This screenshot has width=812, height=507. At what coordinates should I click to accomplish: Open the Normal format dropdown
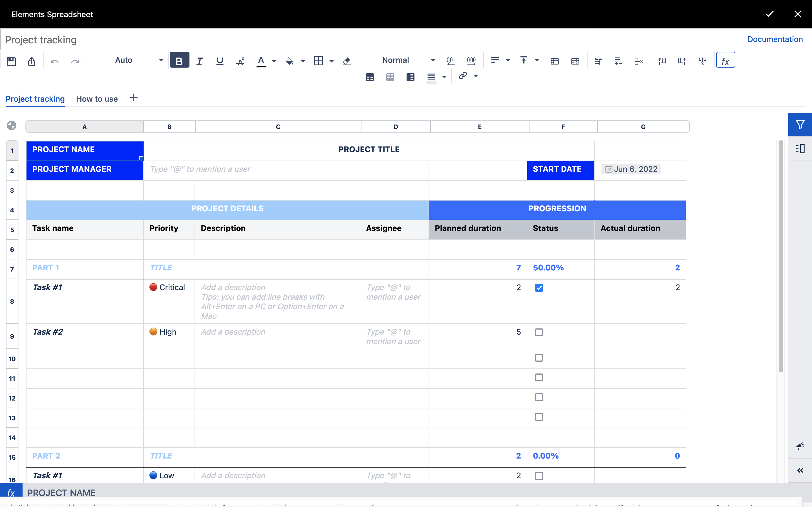click(x=433, y=61)
